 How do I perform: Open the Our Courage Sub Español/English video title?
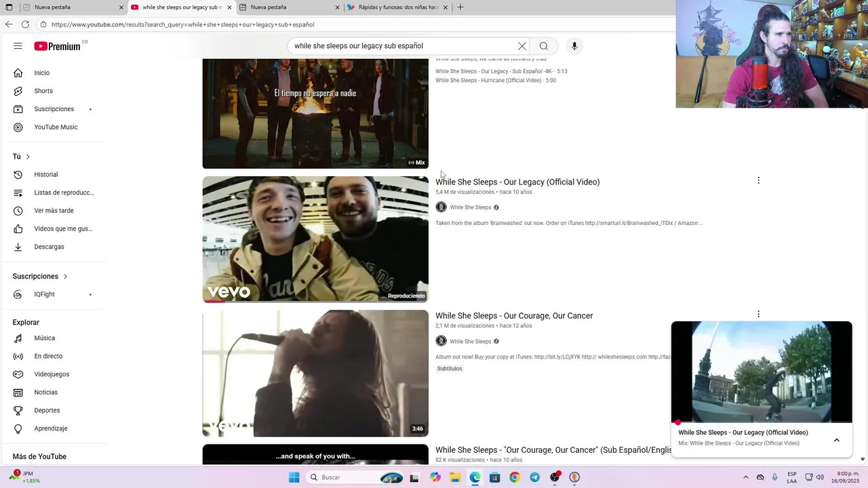553,450
